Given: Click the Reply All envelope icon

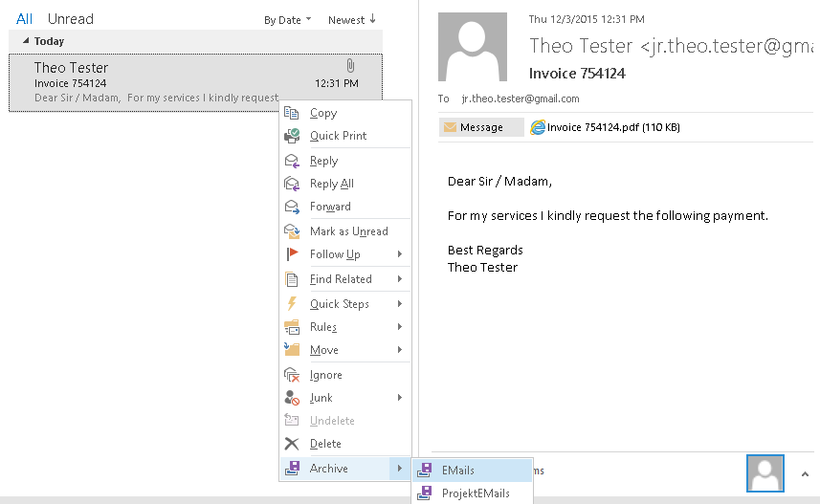Looking at the screenshot, I should point(292,184).
